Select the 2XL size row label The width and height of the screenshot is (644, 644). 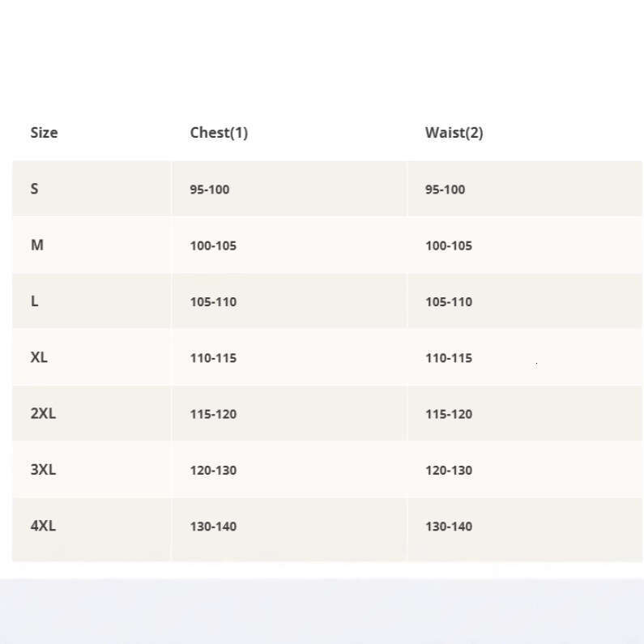[x=43, y=413]
